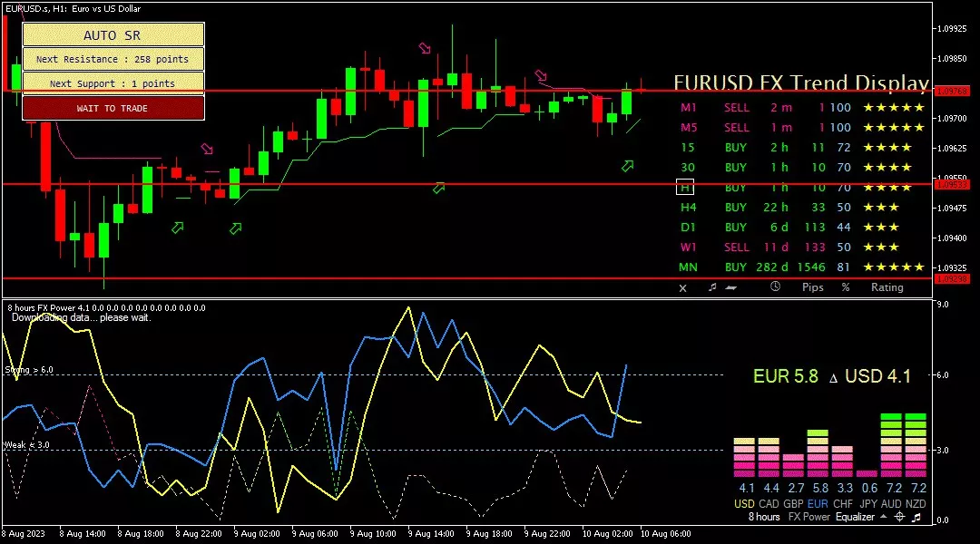Select the green buy arrow near 9 Aug 02:00

point(236,228)
